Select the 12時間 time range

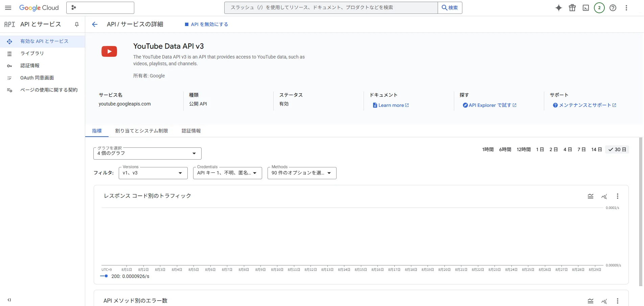[x=524, y=149]
